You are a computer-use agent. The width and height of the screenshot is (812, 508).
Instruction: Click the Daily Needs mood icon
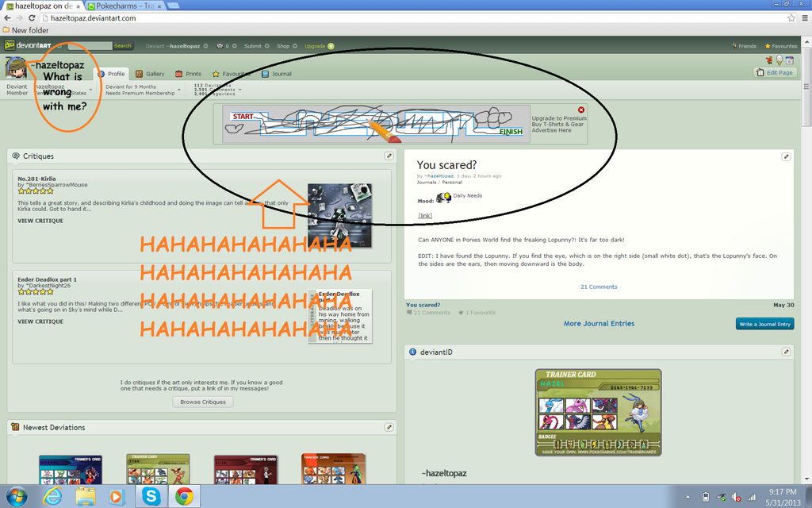tap(443, 195)
